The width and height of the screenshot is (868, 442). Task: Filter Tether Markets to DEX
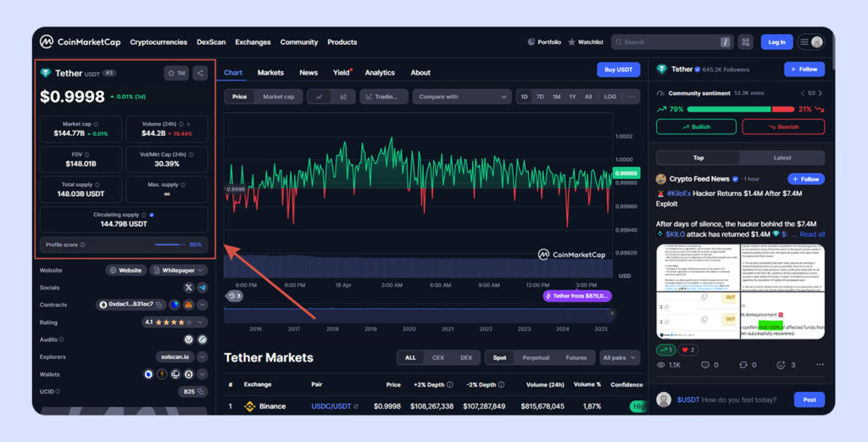[x=466, y=358]
